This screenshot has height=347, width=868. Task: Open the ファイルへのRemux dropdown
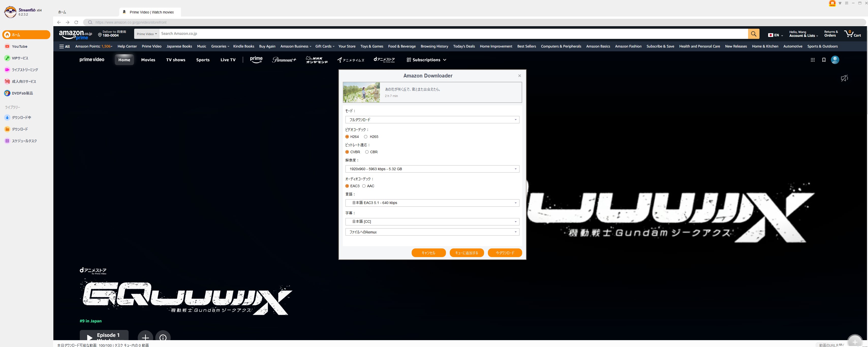click(432, 232)
